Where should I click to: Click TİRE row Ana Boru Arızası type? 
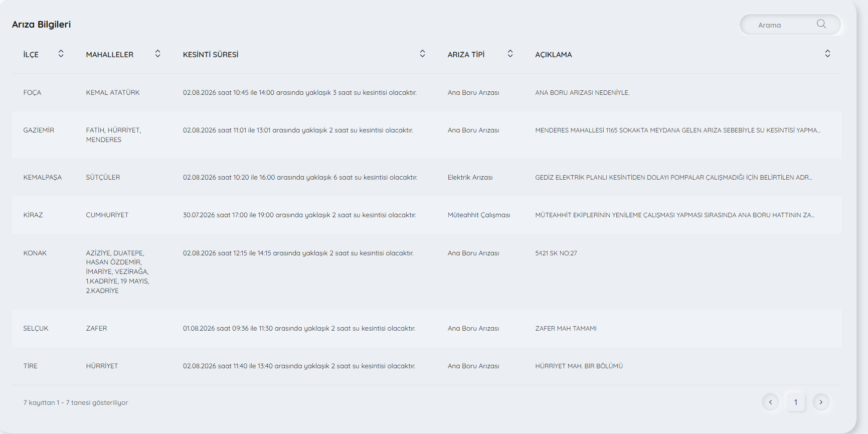[x=473, y=366]
